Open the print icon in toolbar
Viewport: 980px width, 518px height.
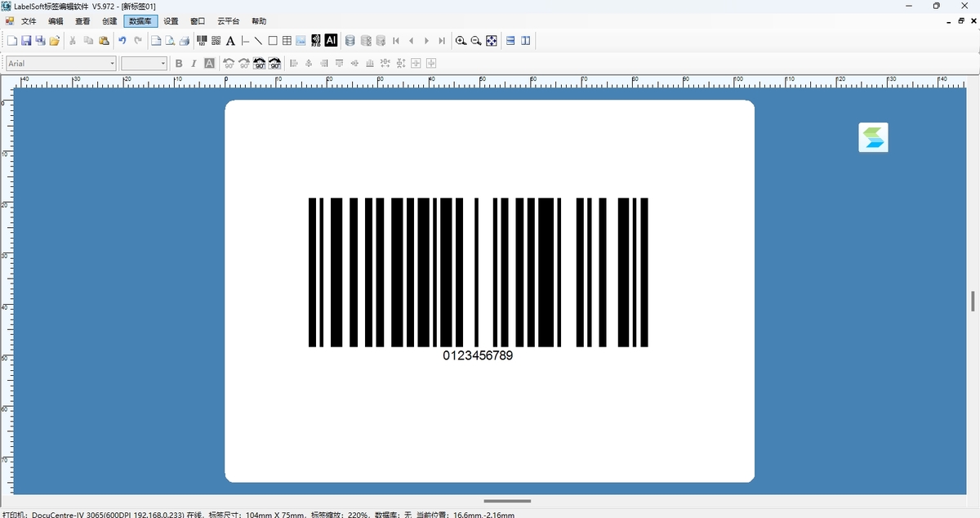point(185,41)
